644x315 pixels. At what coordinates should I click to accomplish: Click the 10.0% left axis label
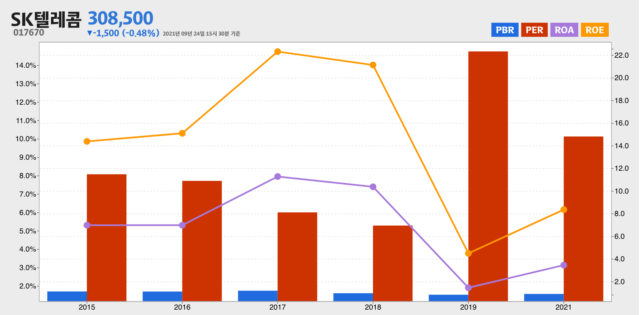pos(26,139)
